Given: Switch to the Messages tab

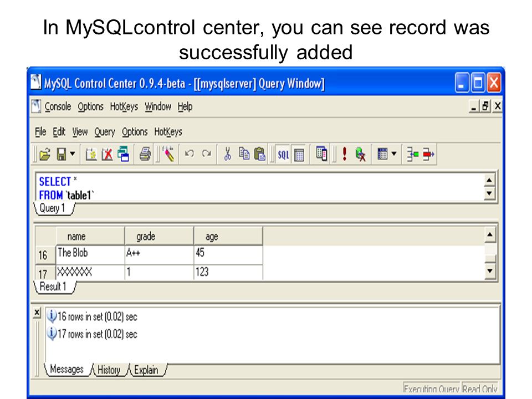Looking at the screenshot, I should tap(67, 369).
